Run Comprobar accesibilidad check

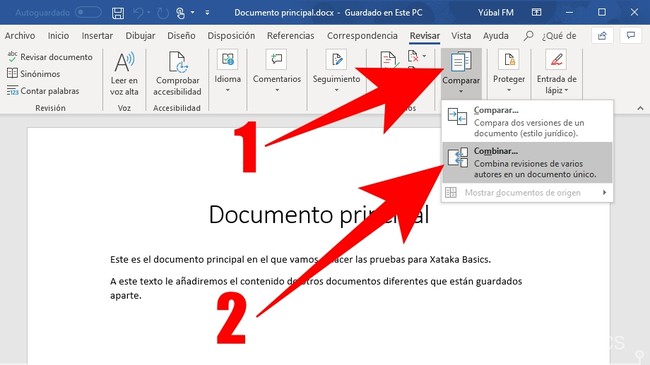point(177,74)
